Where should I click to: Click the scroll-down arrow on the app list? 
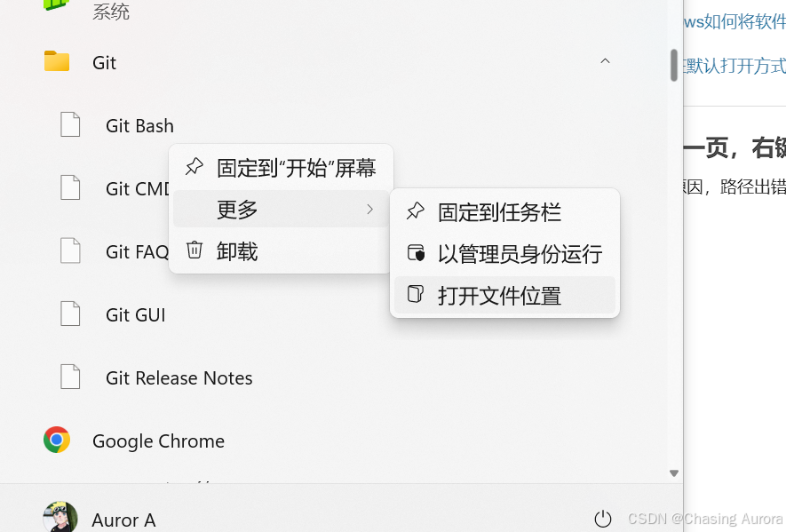pos(673,473)
